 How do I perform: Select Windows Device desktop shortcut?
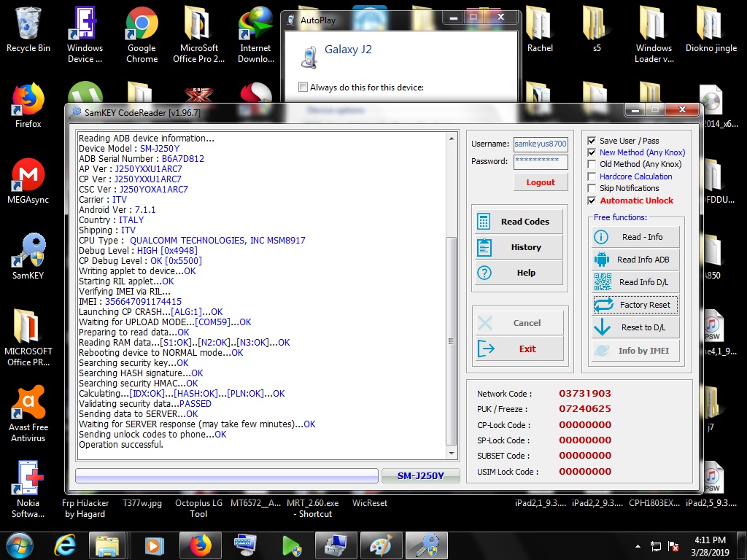(x=85, y=34)
